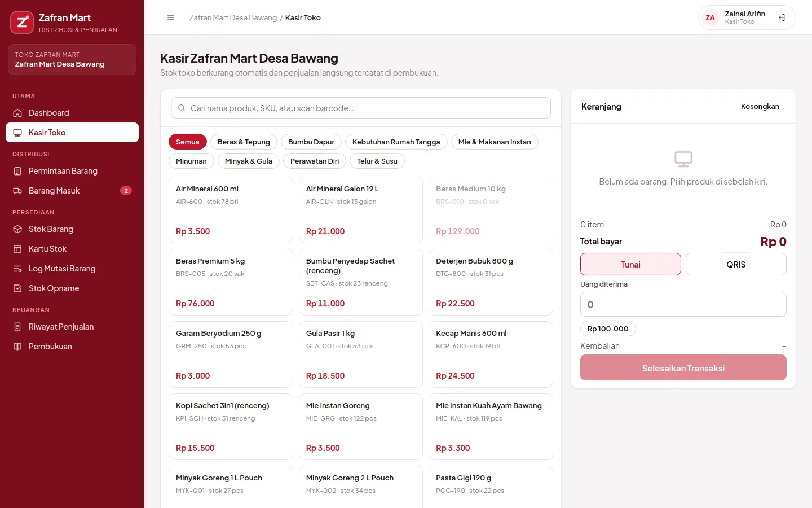The image size is (812, 508).
Task: Filter products by Bumbu Dapur
Action: [311, 142]
